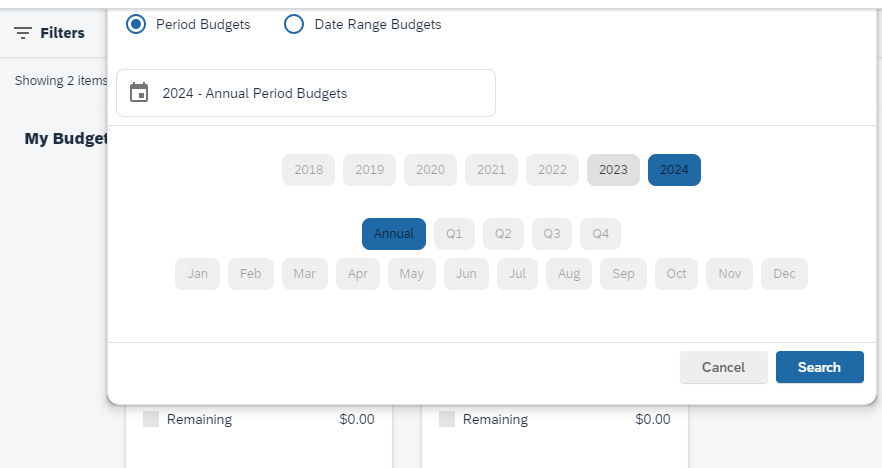Viewport: 882px width, 468px height.
Task: Pick the Dec month
Action: pos(784,274)
